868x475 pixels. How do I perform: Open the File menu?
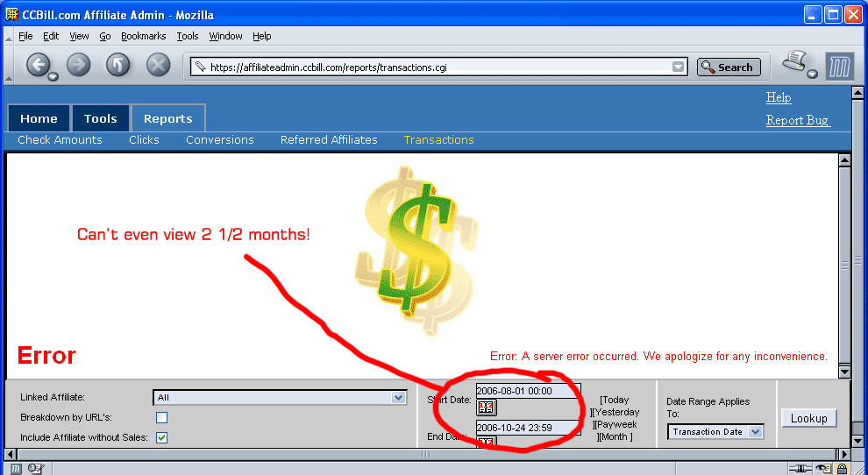click(x=25, y=36)
